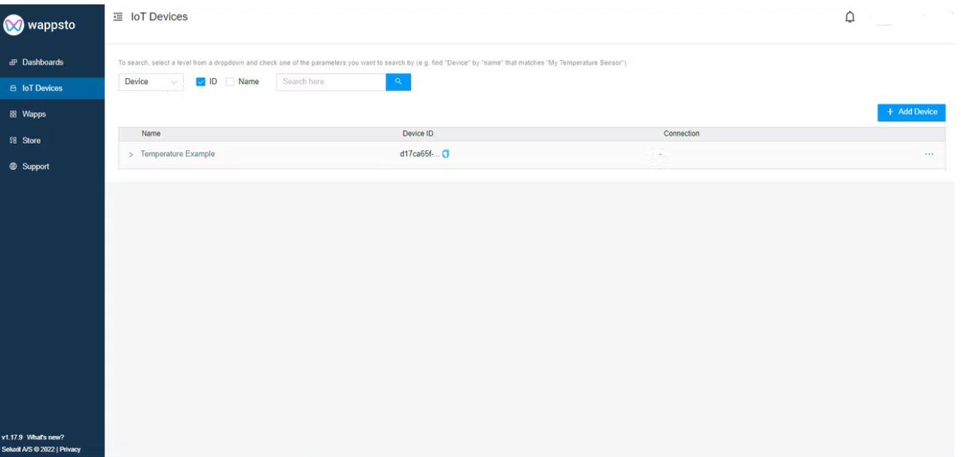Image resolution: width=980 pixels, height=457 pixels.
Task: Check the Name search checkbox
Action: point(230,82)
